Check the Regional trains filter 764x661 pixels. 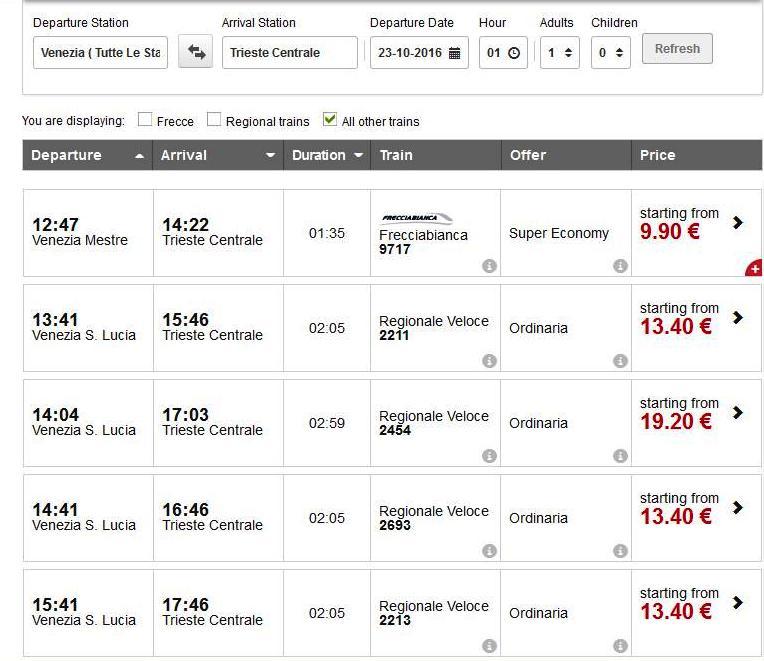click(214, 120)
